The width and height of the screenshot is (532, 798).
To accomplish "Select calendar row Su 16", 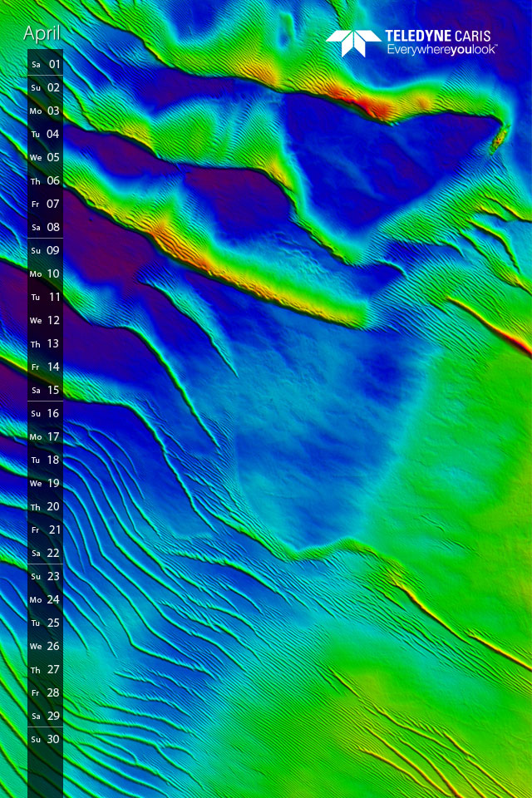I will point(46,413).
